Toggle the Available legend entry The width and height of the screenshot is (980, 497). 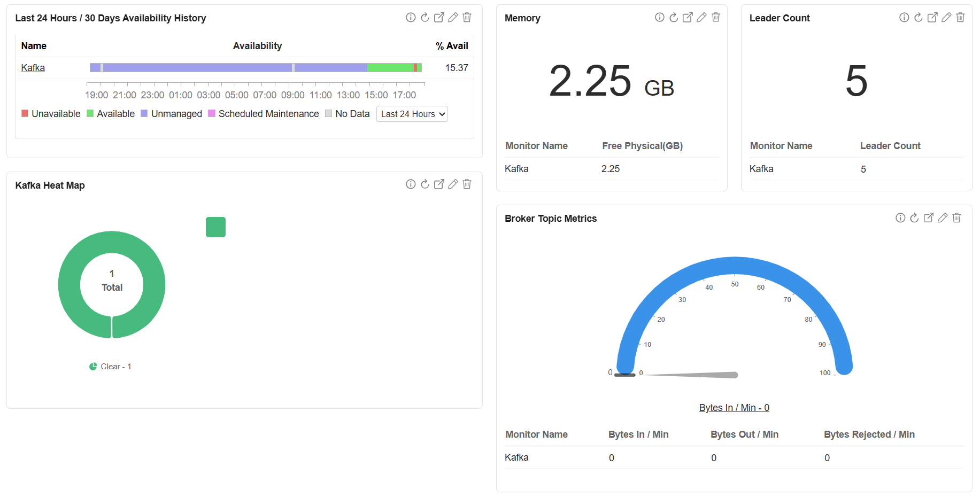(111, 113)
